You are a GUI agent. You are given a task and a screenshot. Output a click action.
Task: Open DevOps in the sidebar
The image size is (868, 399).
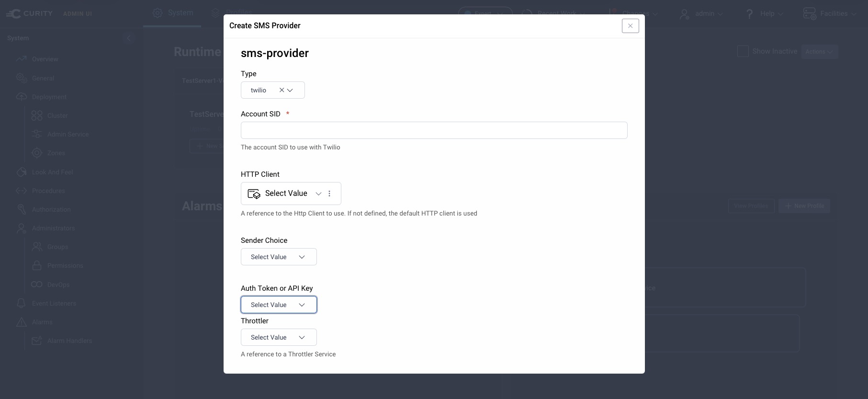coord(58,285)
